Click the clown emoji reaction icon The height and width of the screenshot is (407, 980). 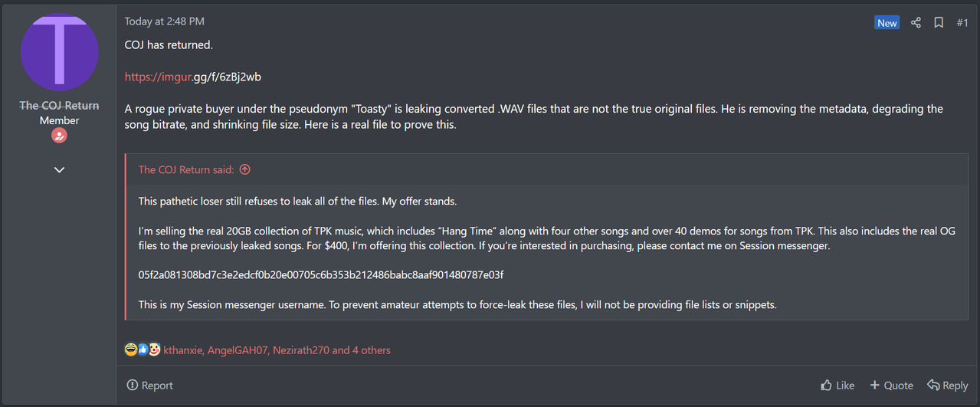coord(153,350)
